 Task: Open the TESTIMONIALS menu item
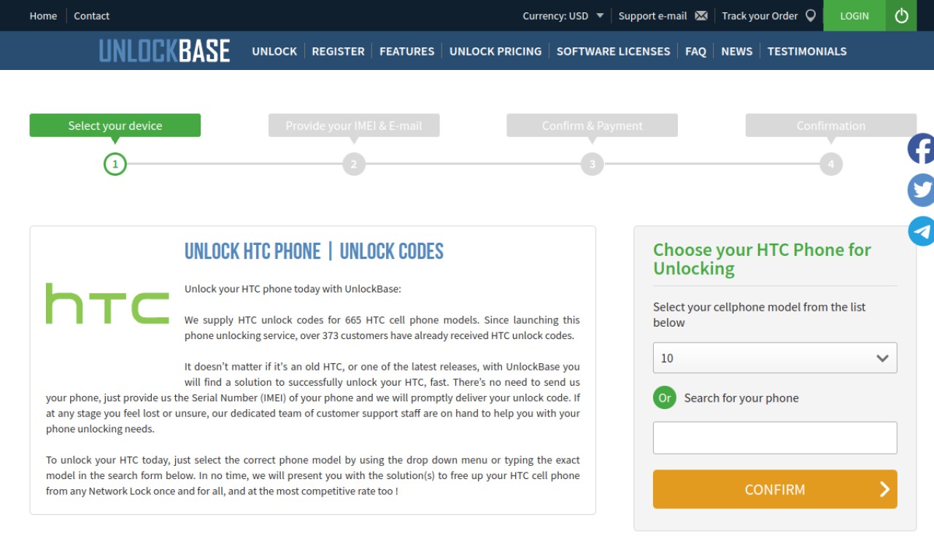[x=807, y=51]
